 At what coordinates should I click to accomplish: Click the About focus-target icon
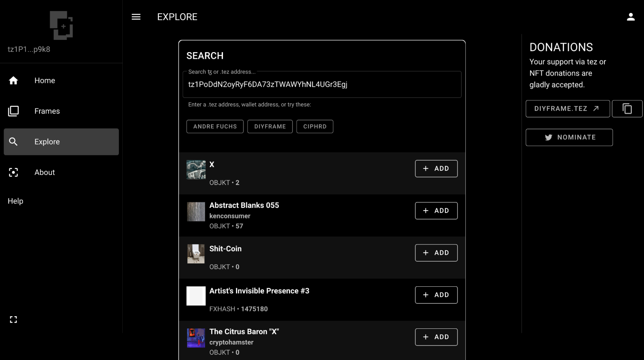[x=13, y=172]
